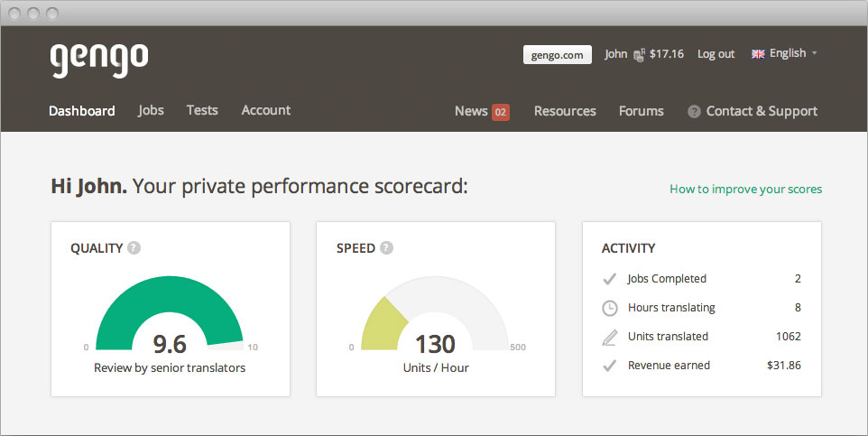Screen dimensions: 868x436
Task: Open the Jobs menu item
Action: click(151, 110)
